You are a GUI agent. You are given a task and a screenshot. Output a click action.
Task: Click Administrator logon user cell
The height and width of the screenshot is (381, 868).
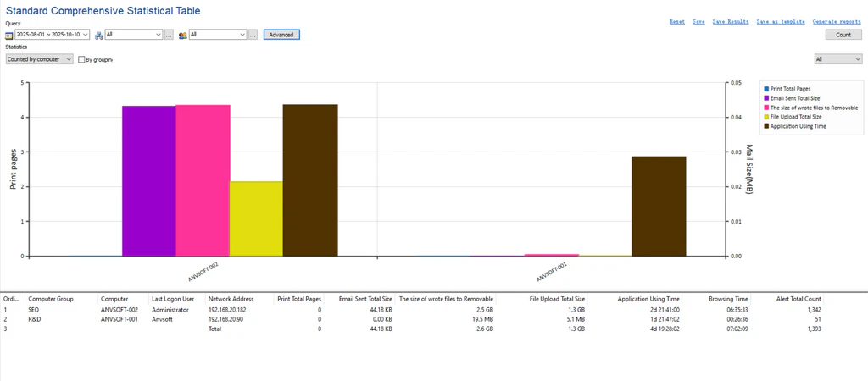(170, 310)
